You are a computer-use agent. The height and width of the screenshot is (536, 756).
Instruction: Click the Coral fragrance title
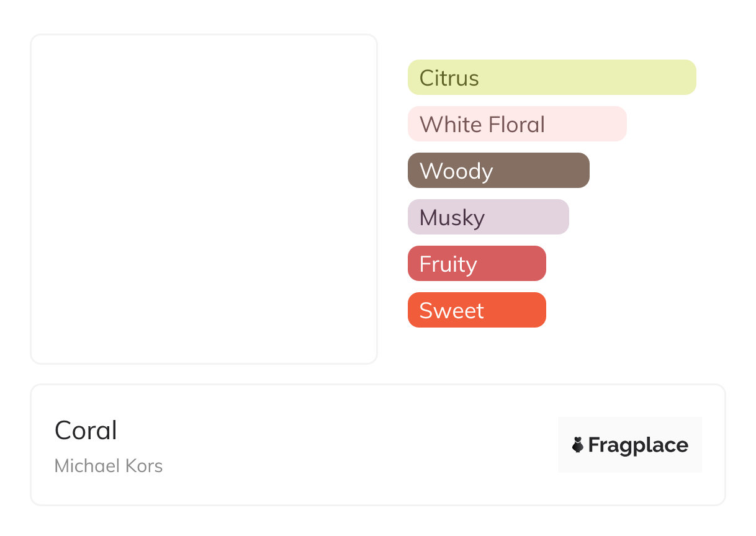click(86, 431)
